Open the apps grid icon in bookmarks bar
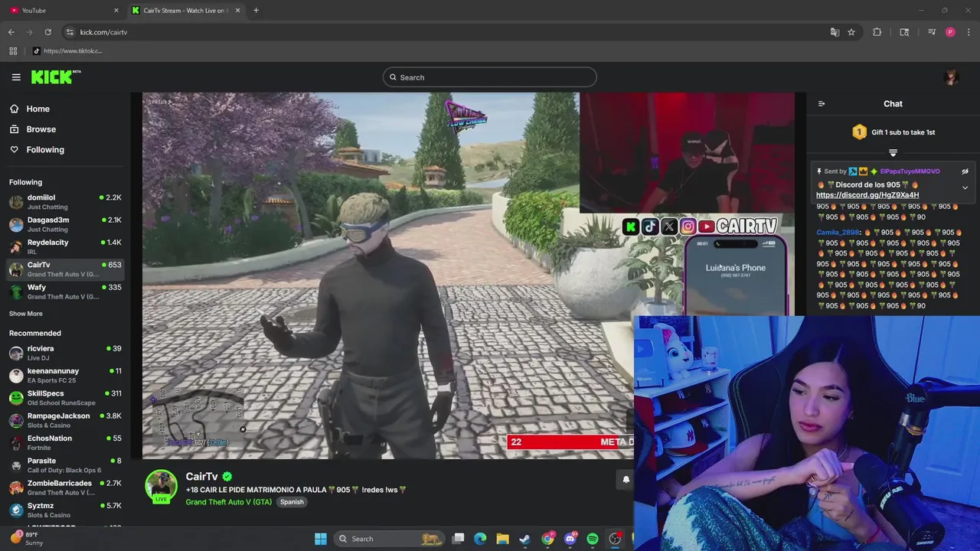 pos(13,51)
